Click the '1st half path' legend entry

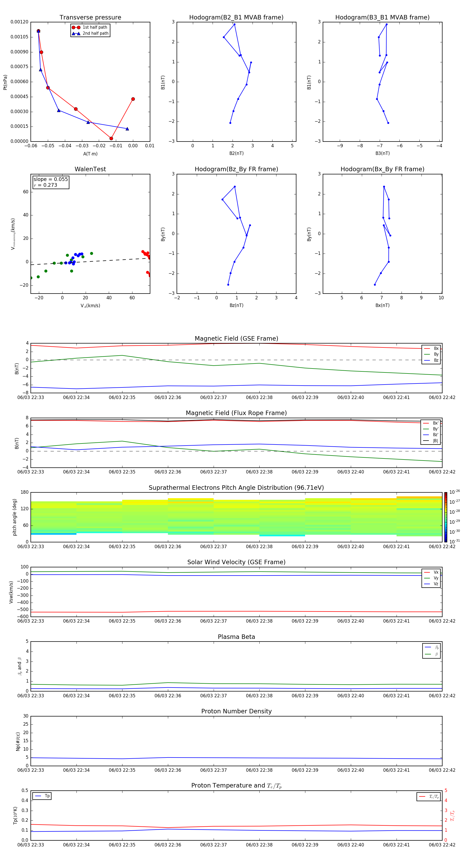[x=90, y=27]
